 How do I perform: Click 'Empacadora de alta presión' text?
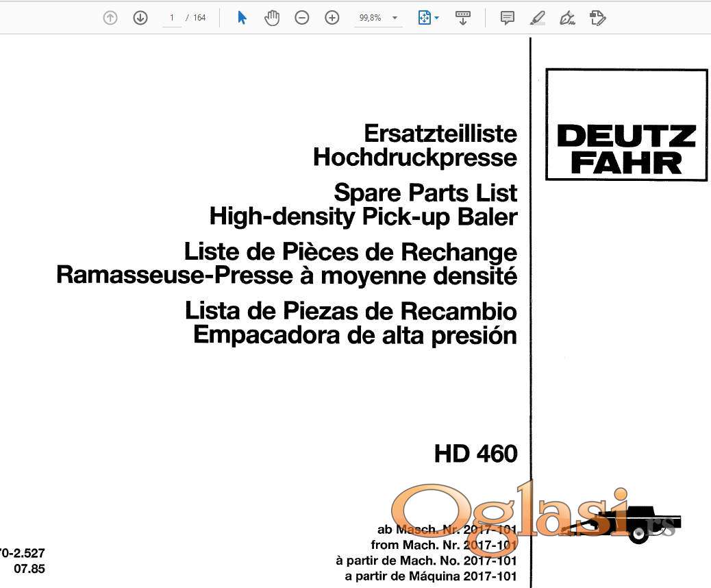(x=355, y=335)
